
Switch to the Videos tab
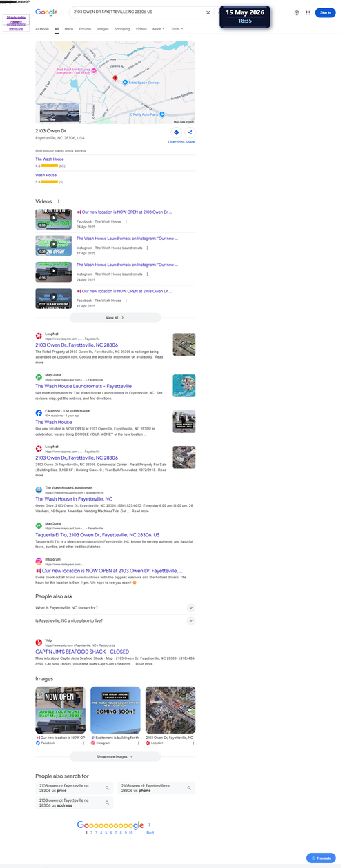coord(141,29)
